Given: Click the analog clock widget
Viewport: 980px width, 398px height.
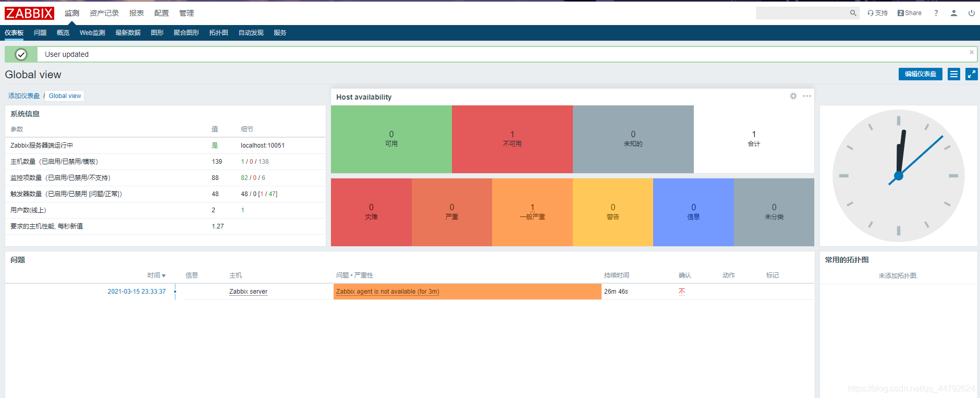Looking at the screenshot, I should tap(899, 176).
